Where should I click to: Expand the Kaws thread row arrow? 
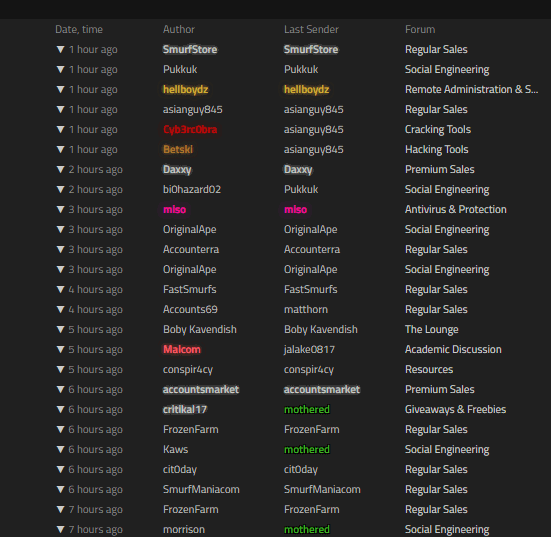(60, 450)
